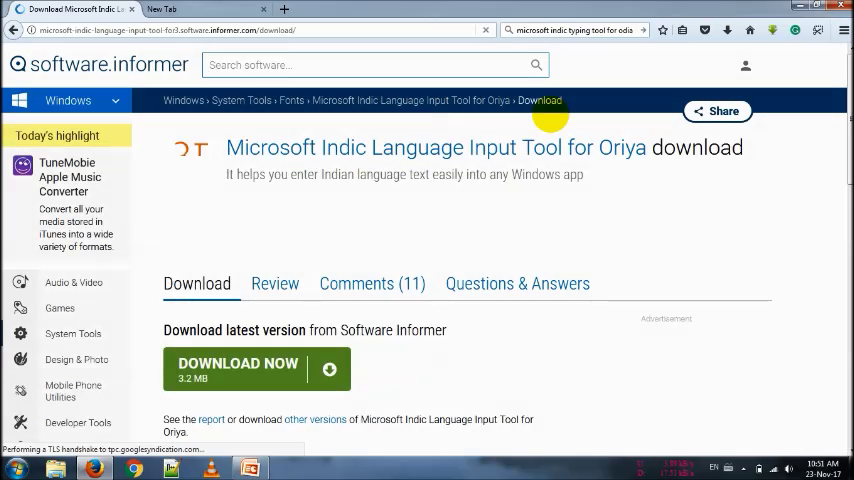The width and height of the screenshot is (854, 480).
Task: Click the EN language indicator in tray
Action: click(x=714, y=467)
